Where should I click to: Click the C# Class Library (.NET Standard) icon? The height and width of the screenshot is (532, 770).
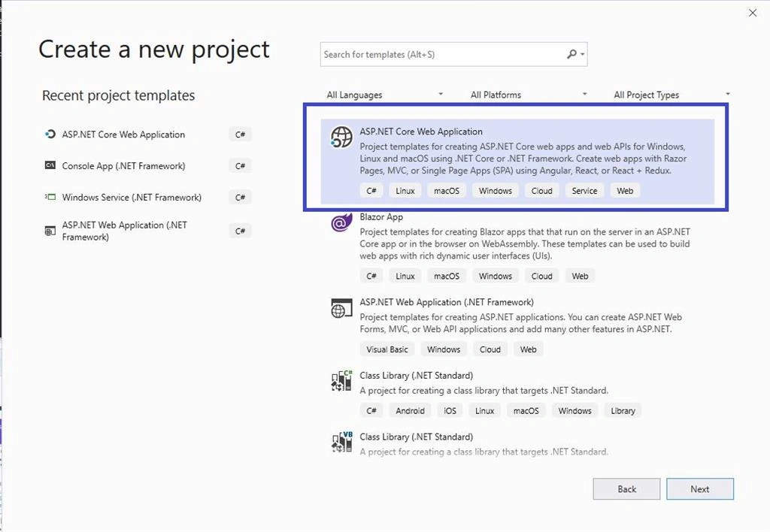click(341, 381)
